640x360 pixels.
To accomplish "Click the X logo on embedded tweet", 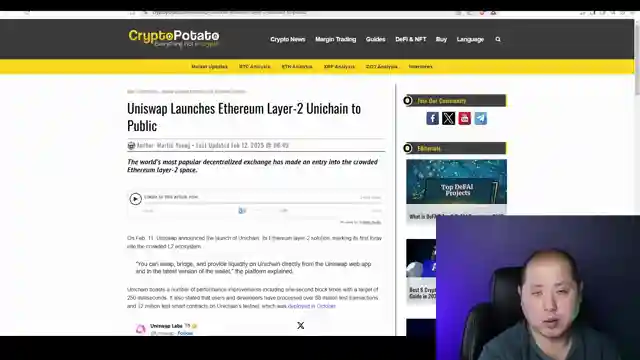I will point(301,325).
